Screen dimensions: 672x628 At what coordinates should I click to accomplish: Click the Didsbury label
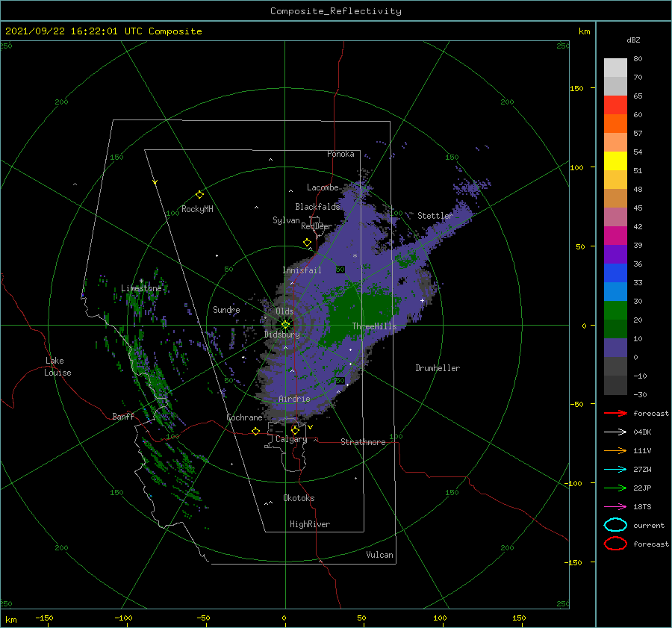click(282, 335)
